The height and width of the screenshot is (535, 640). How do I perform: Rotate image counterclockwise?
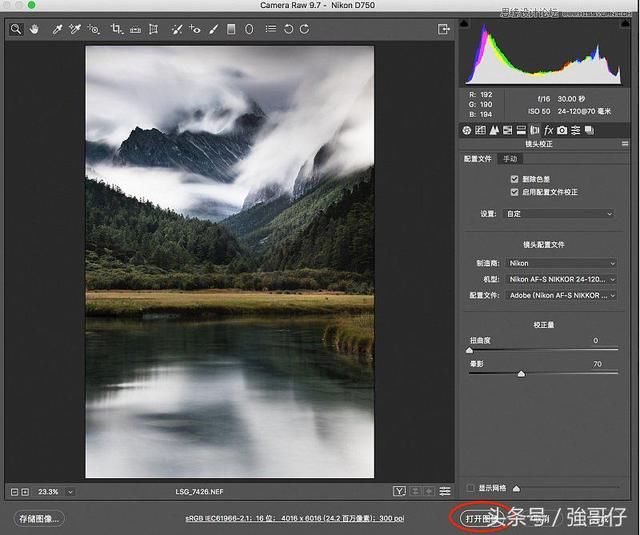288,29
